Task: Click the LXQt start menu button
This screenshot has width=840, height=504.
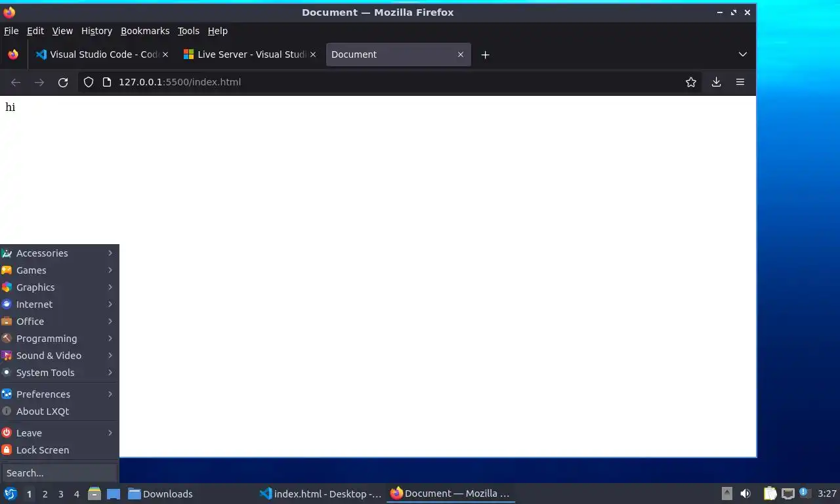Action: pyautogui.click(x=10, y=493)
